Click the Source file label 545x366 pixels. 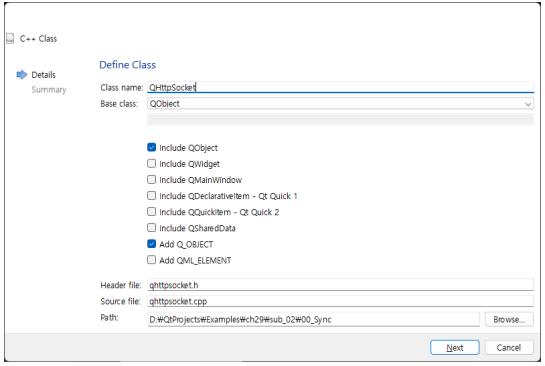(120, 301)
